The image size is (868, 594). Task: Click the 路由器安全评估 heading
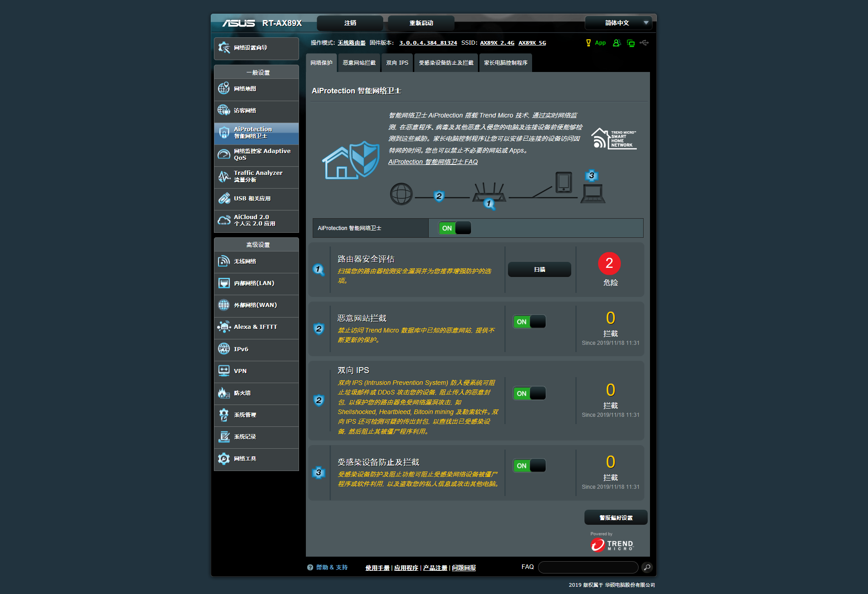coord(366,259)
